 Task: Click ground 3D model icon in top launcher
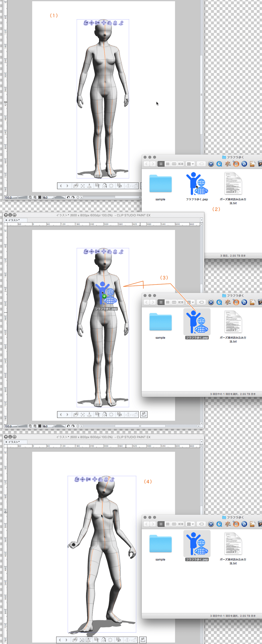[89, 186]
